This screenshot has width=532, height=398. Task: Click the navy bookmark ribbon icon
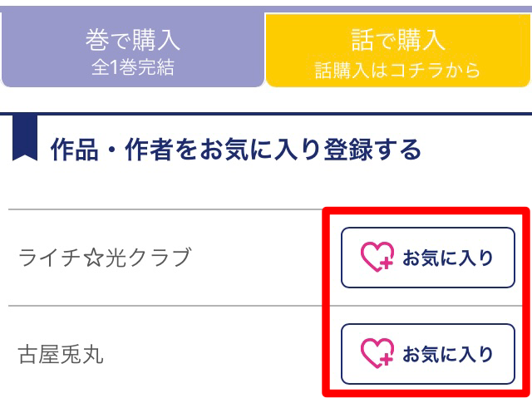tap(25, 138)
